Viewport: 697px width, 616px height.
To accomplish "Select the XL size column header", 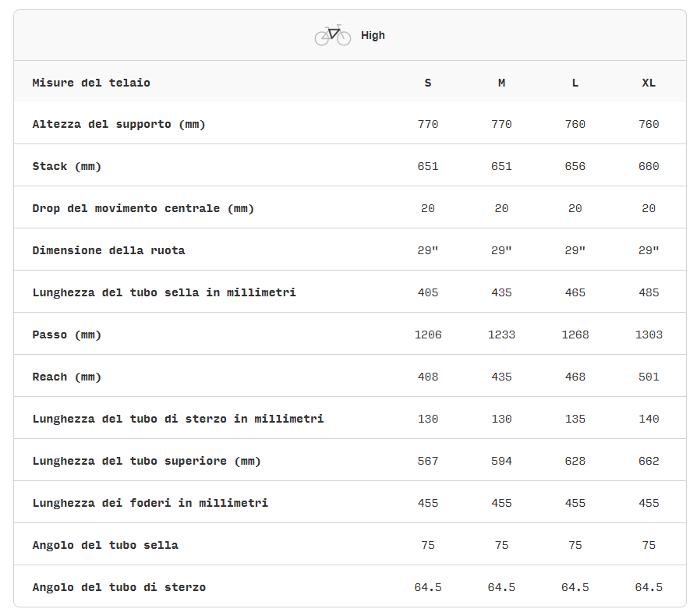I will (649, 83).
